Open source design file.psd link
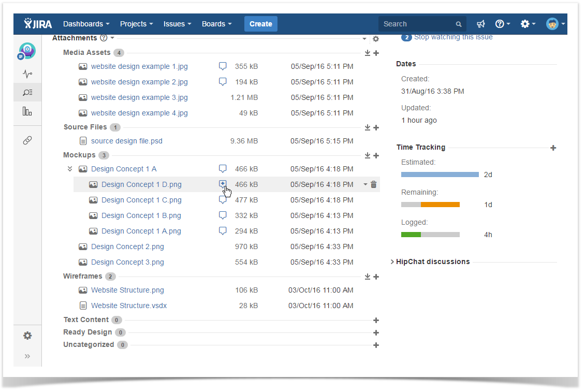This screenshot has height=392, width=585. pos(127,141)
